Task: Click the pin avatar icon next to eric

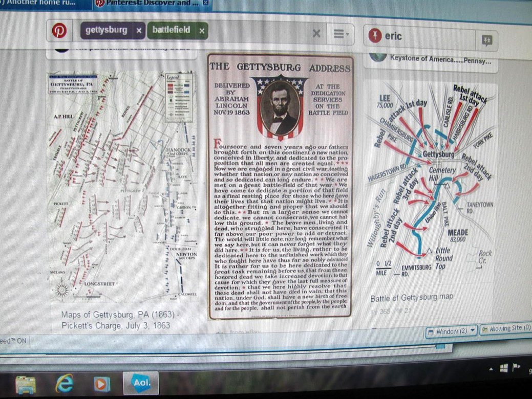Action: [375, 36]
